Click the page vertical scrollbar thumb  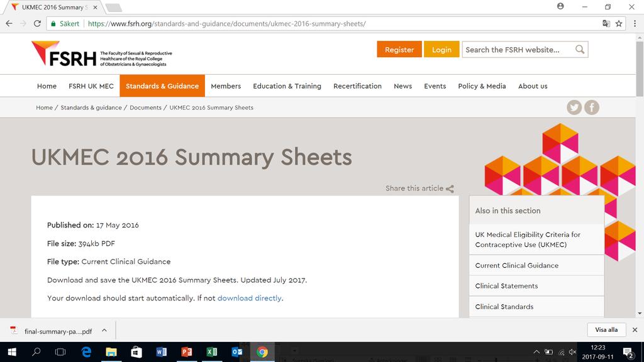tap(640, 69)
